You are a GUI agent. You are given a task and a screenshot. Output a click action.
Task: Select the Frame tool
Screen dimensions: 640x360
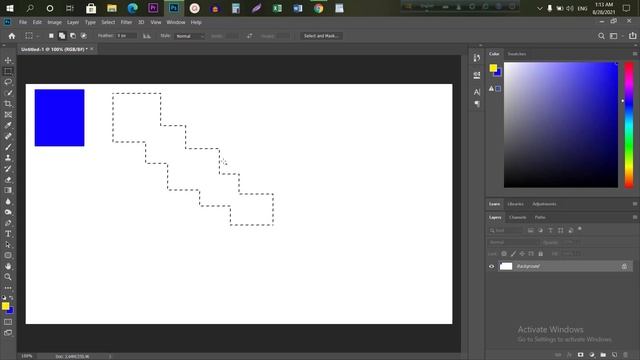8,115
